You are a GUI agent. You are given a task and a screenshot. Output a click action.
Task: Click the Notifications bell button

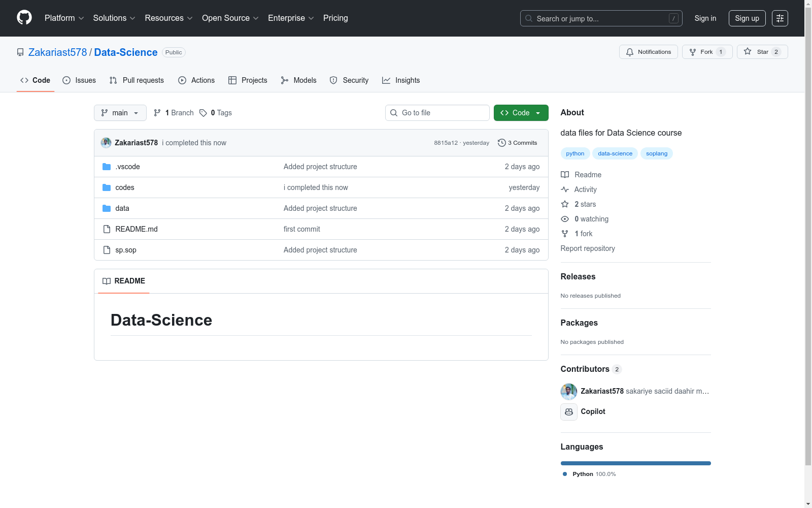649,52
